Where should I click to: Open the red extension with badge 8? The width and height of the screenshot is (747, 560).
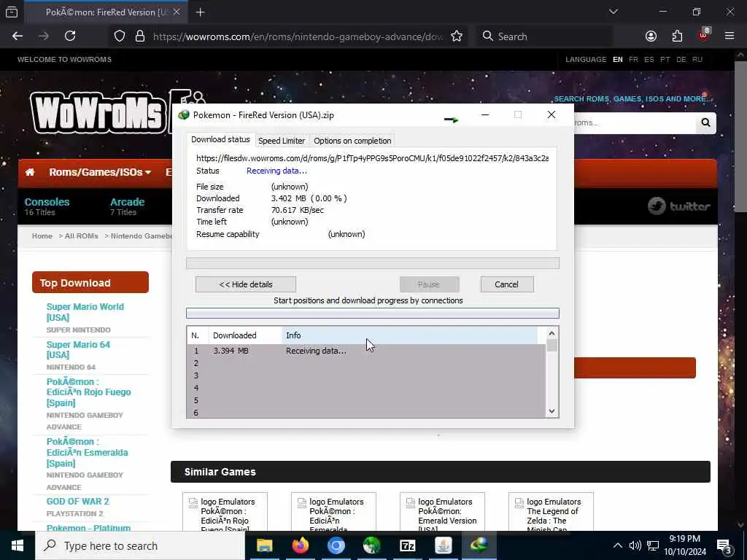click(704, 35)
